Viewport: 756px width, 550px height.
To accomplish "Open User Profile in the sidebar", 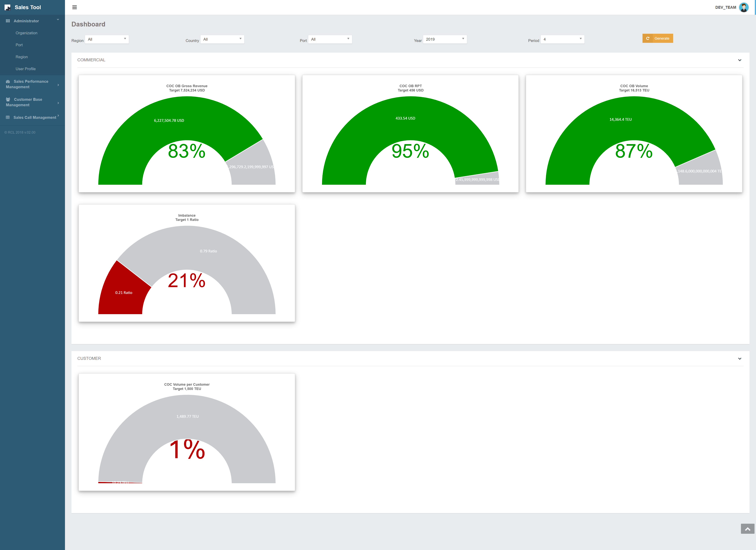I will pyautogui.click(x=26, y=69).
